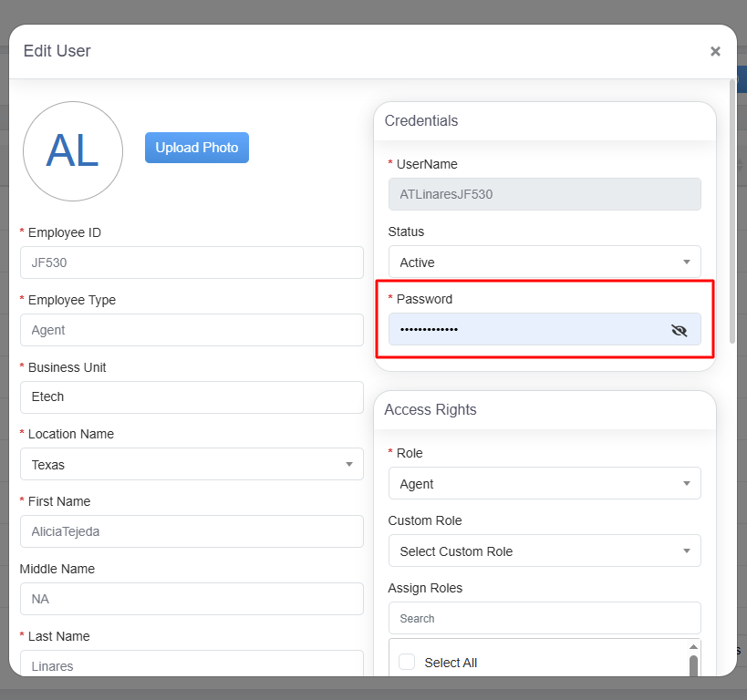Check the Select All checkbox
Screen dimensions: 747x700
pyautogui.click(x=407, y=663)
